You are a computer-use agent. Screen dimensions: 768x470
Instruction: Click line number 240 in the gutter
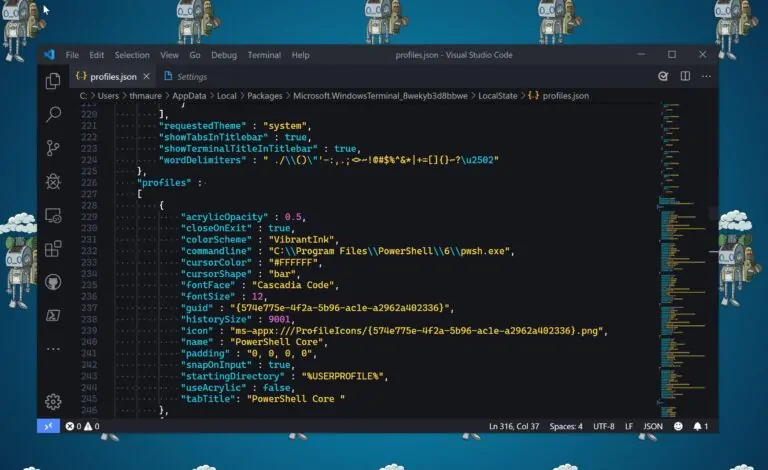tap(89, 342)
